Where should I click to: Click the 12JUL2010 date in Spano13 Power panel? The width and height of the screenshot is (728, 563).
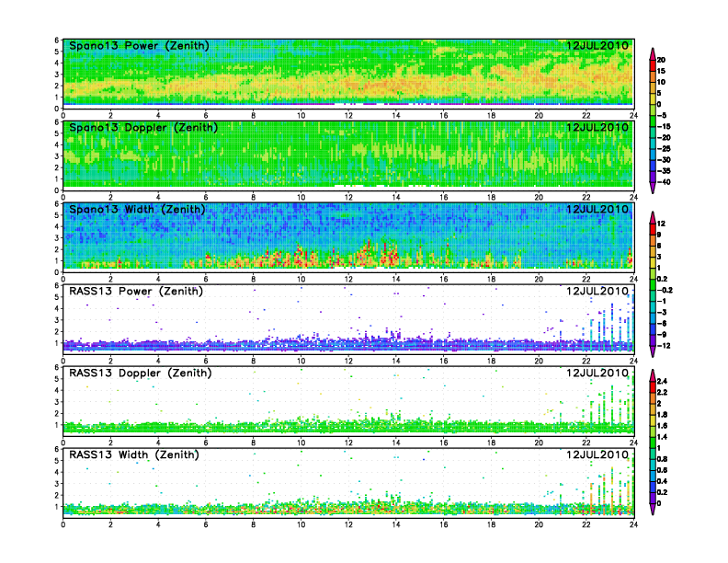(597, 45)
